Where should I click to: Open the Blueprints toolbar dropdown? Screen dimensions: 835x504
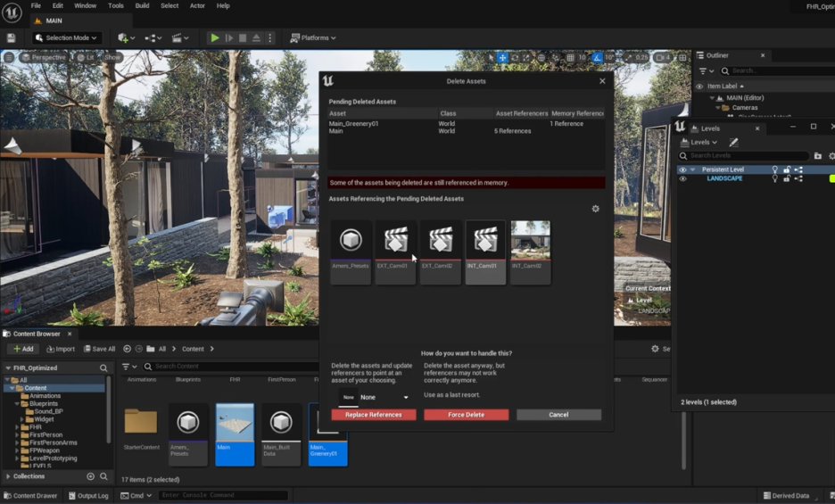coord(153,37)
